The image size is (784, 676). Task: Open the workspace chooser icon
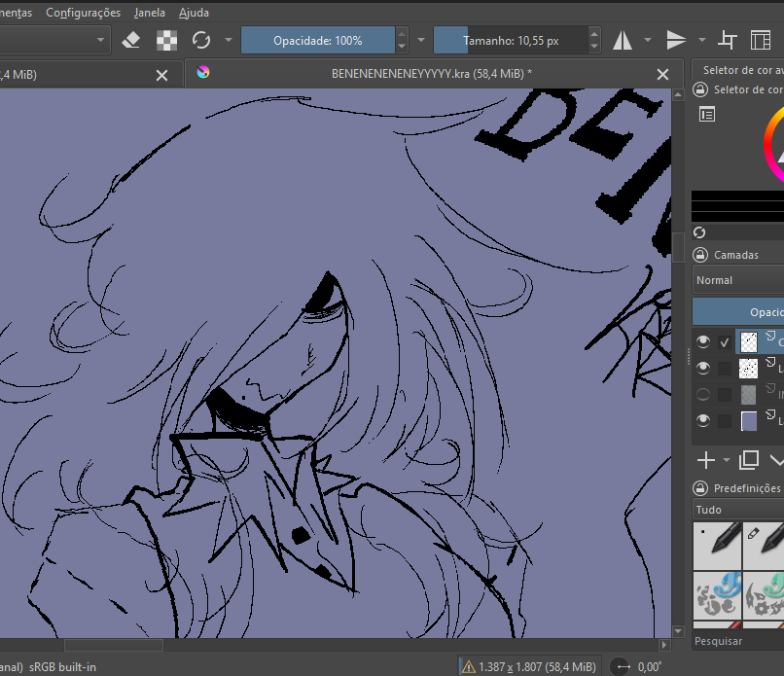pos(761,40)
